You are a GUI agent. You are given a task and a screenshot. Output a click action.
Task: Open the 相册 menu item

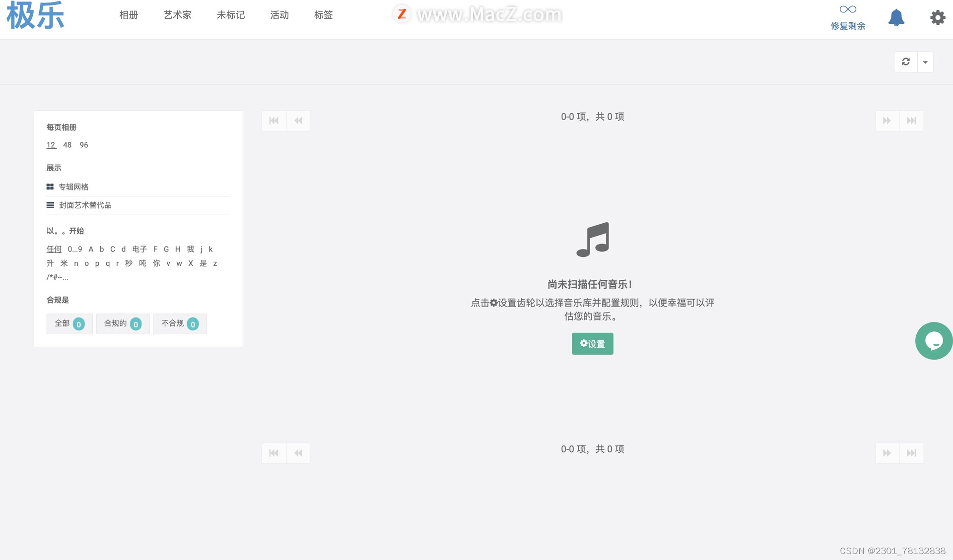click(129, 15)
